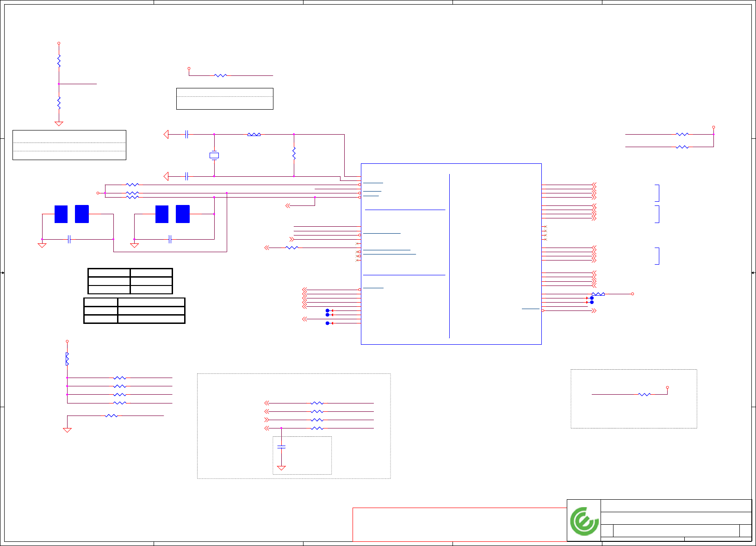Viewport: 756px width, 546px height.
Task: Click power node atop top-left voltage divider
Action: [59, 43]
